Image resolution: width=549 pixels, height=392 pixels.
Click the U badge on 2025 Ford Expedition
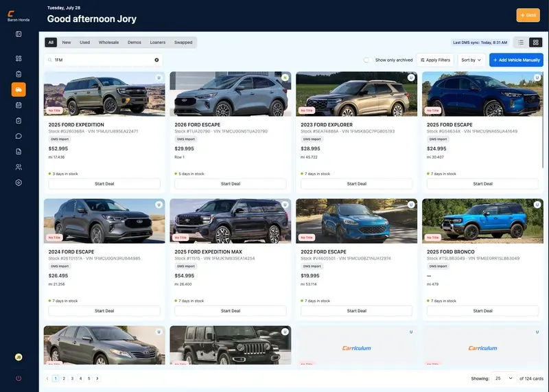(x=159, y=78)
